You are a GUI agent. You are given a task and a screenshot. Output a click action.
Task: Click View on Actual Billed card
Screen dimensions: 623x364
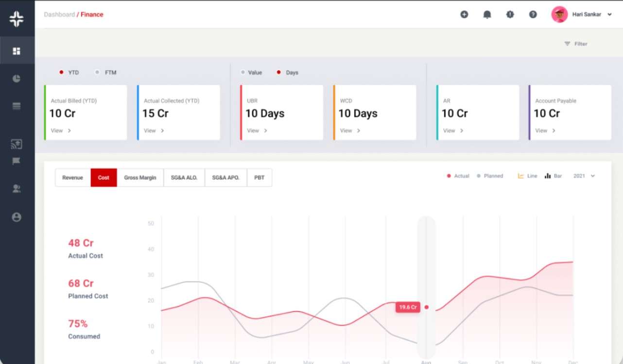[x=61, y=131]
